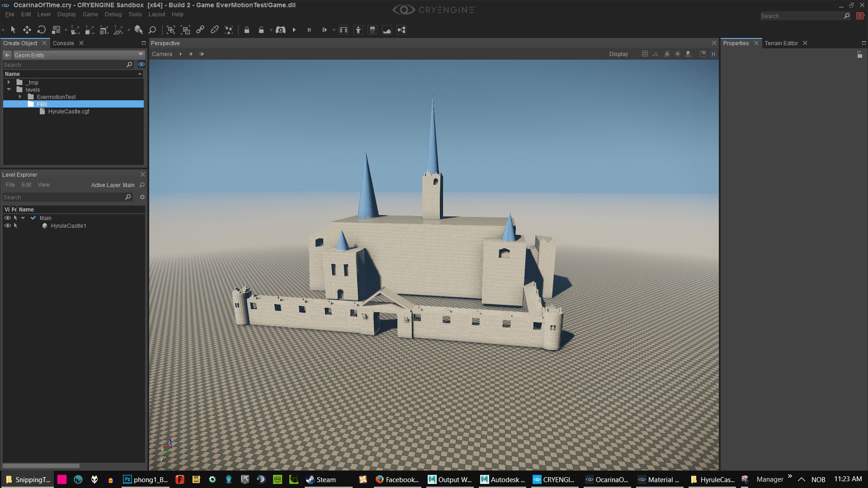Viewport: 868px width, 488px height.
Task: Click the Unfreeze open padlock icon
Action: click(x=261, y=30)
